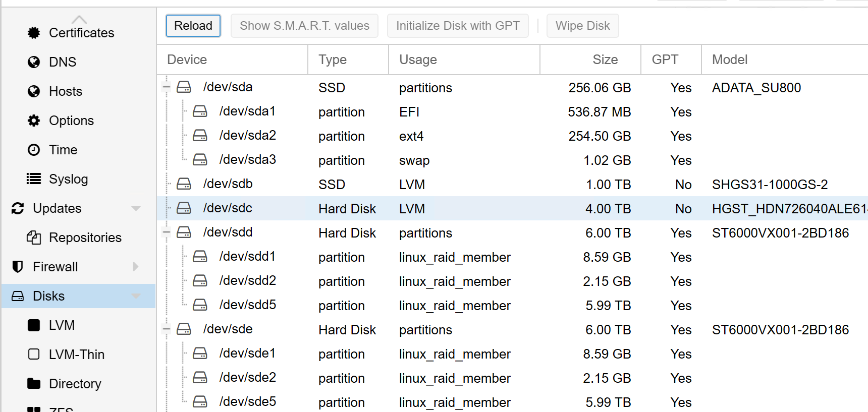Click the Repositories files icon
The image size is (868, 412).
pyautogui.click(x=34, y=238)
